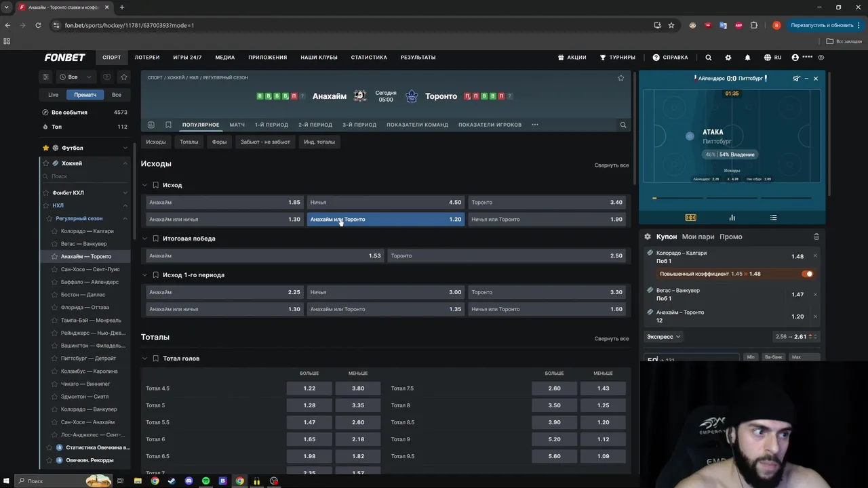Image resolution: width=868 pixels, height=488 pixels.
Task: Collapse Регулярный сезон in the tree
Action: pos(125,218)
